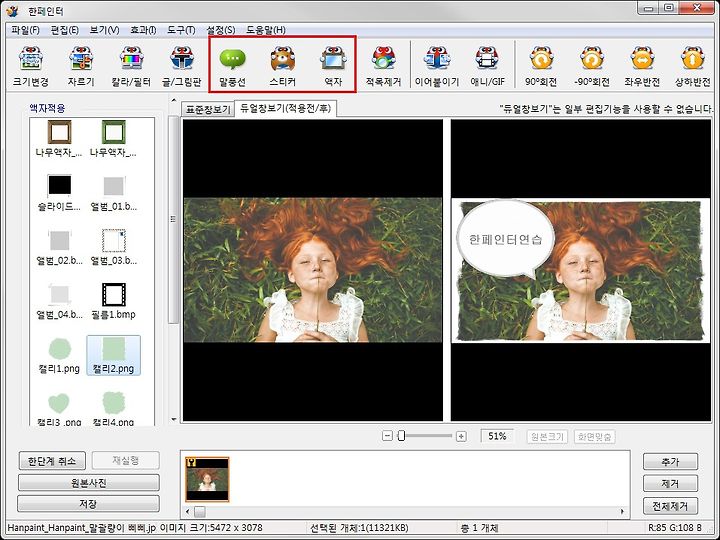
Task: Open the 편집(E) menu
Action: click(x=65, y=30)
